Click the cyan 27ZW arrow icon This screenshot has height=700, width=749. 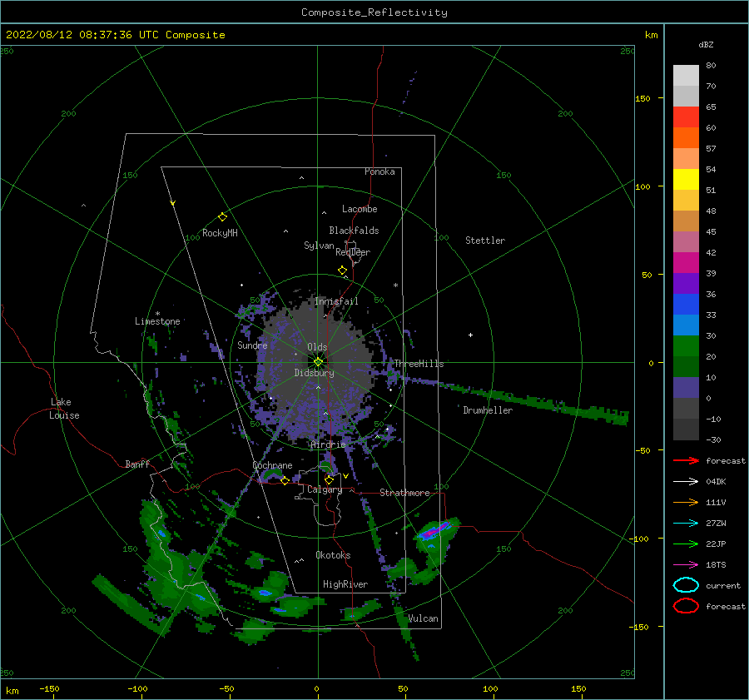click(x=686, y=524)
